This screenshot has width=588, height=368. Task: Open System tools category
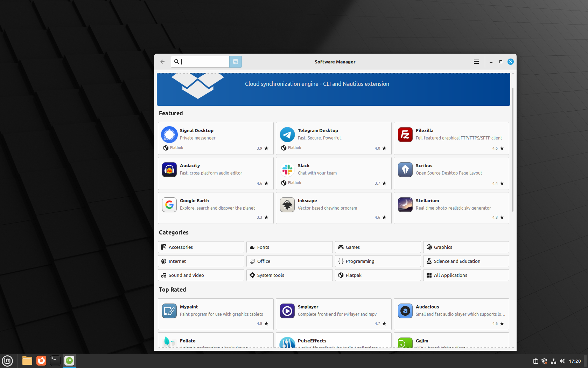[289, 275]
